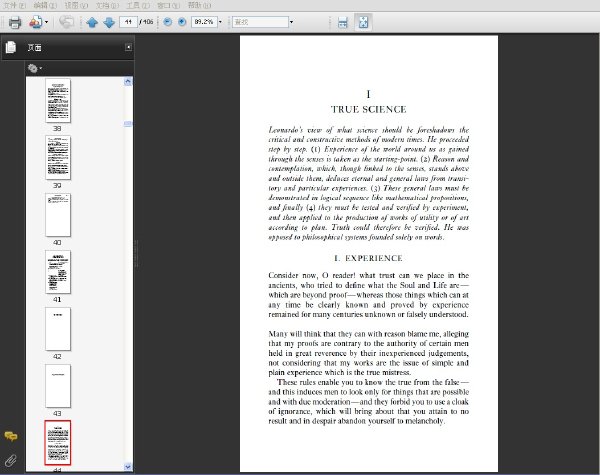Viewport: 600px width, 475px height.
Task: Select page 38 thumbnail
Action: click(x=58, y=101)
